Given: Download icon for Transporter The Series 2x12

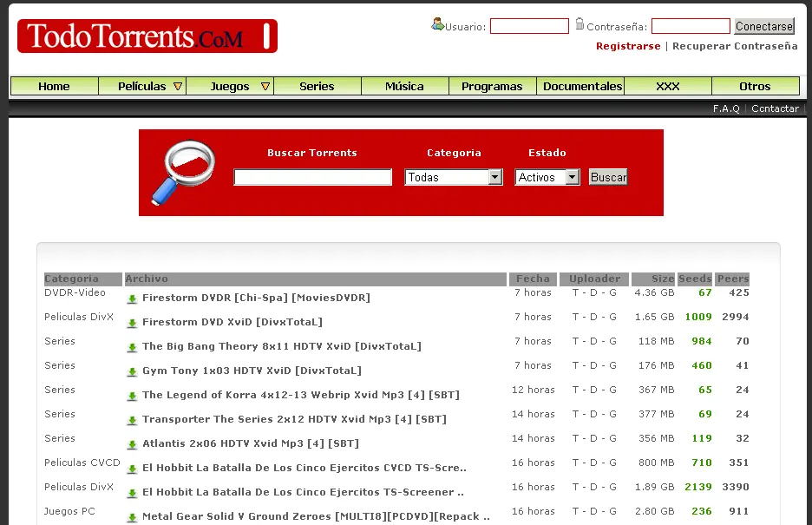Looking at the screenshot, I should click(132, 420).
